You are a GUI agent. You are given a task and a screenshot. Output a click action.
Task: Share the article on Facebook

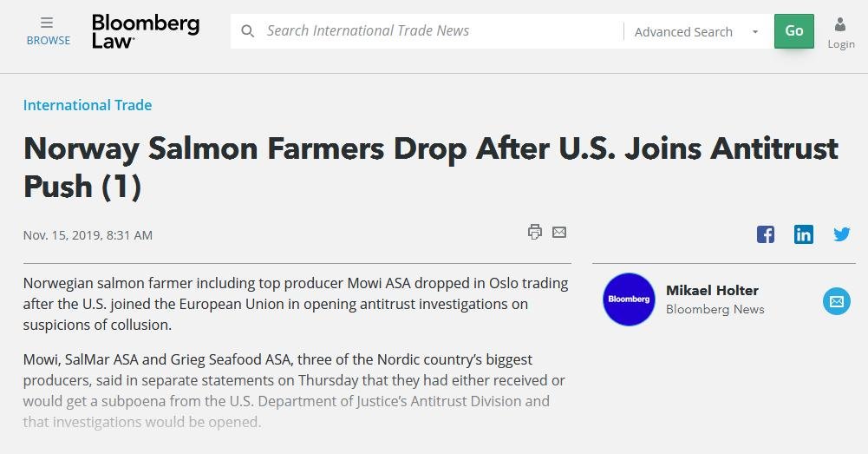pyautogui.click(x=766, y=234)
